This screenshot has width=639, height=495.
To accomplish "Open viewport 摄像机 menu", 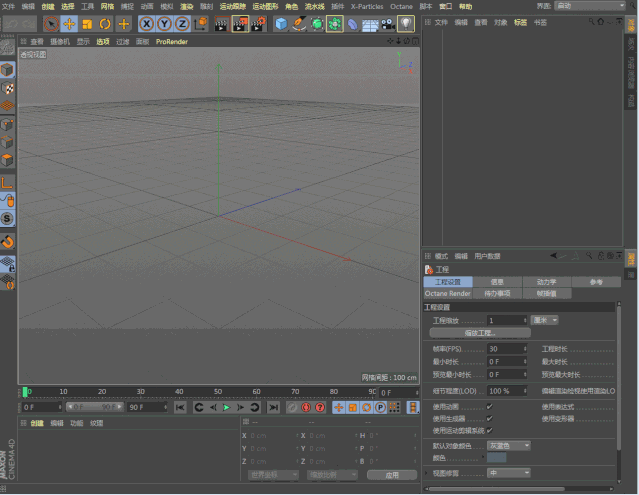I will pyautogui.click(x=60, y=42).
